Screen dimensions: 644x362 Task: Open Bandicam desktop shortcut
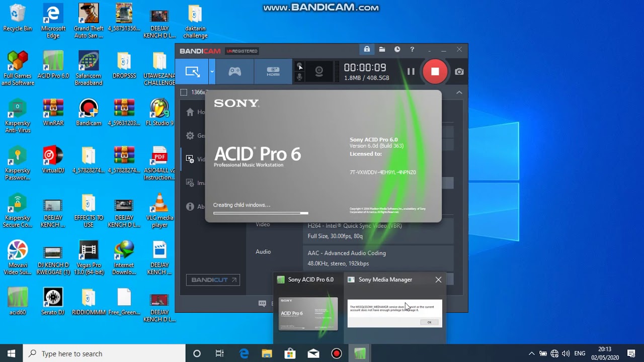click(89, 112)
